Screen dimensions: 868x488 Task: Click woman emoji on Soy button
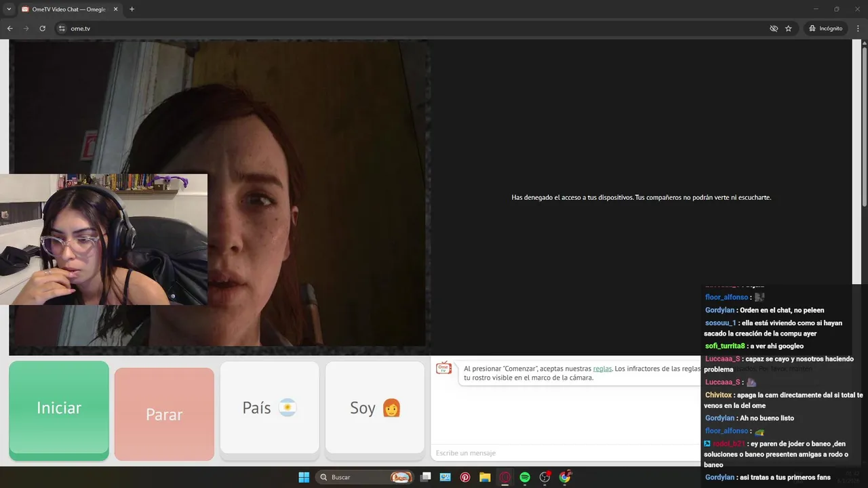pos(392,407)
